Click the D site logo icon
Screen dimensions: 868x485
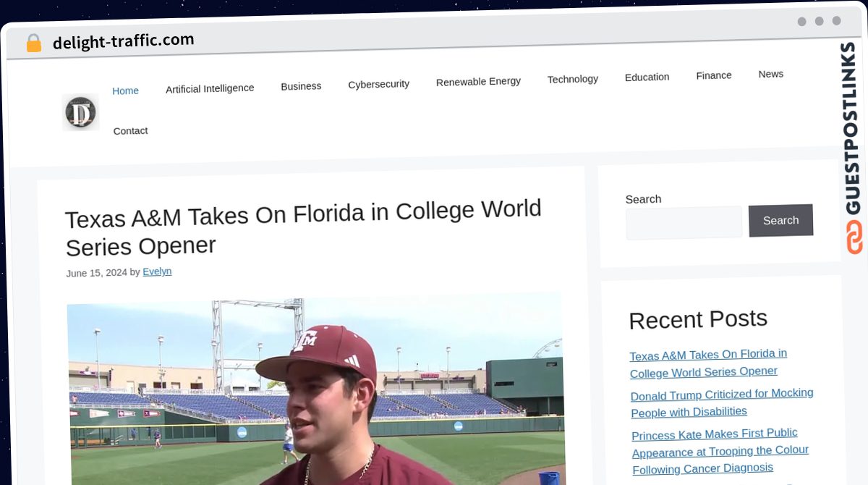coord(80,112)
